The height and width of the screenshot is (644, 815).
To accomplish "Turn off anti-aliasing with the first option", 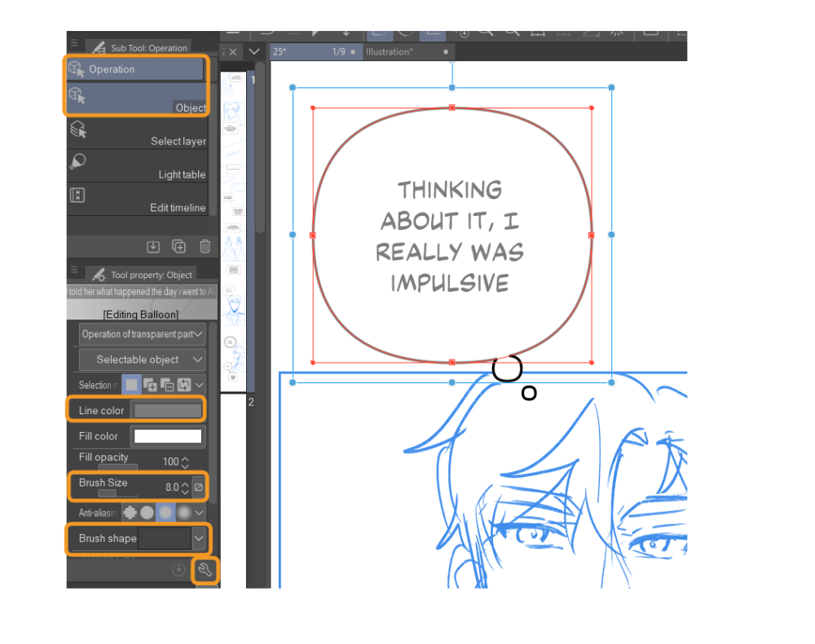I will [129, 513].
